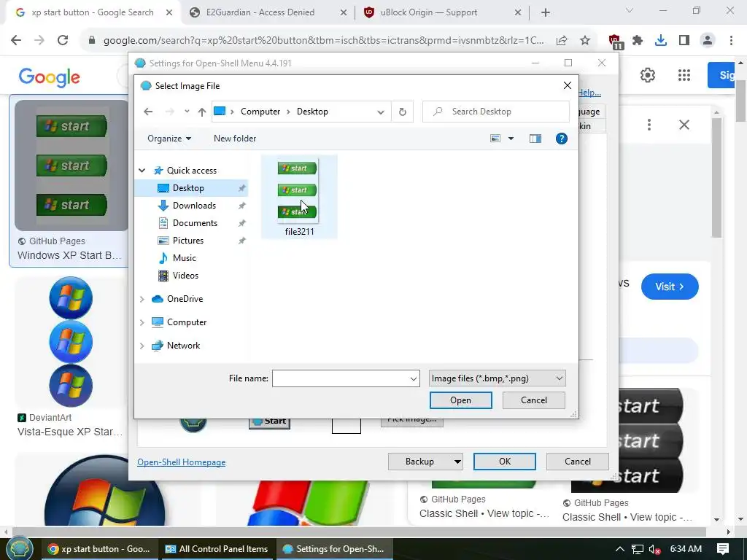
Task: Open Chrome profile avatar
Action: (708, 41)
